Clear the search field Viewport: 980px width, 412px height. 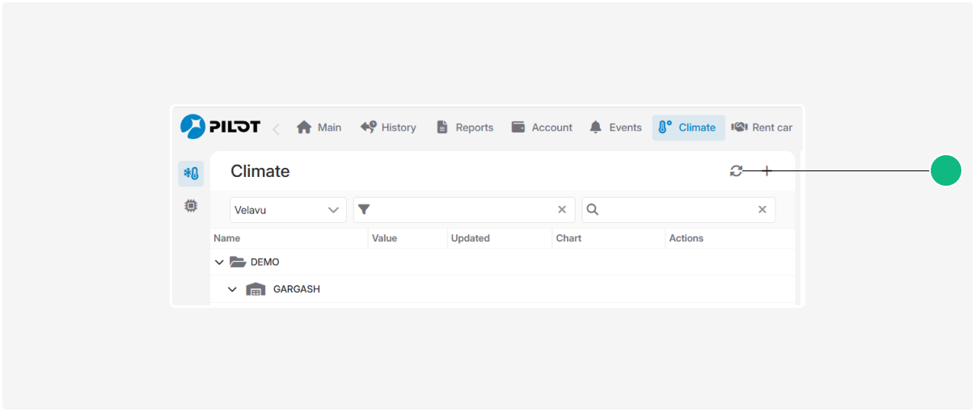(x=762, y=210)
